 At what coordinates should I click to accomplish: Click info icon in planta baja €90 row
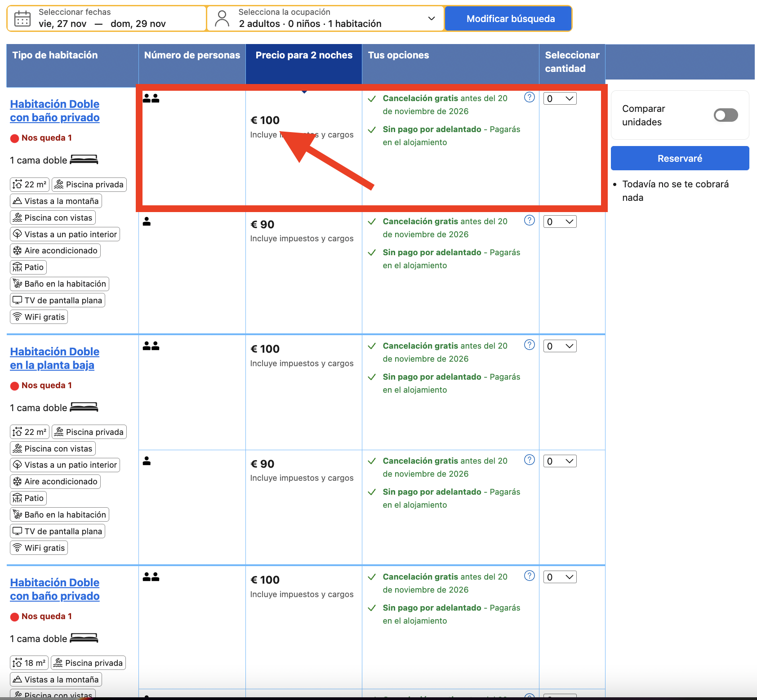(x=530, y=460)
